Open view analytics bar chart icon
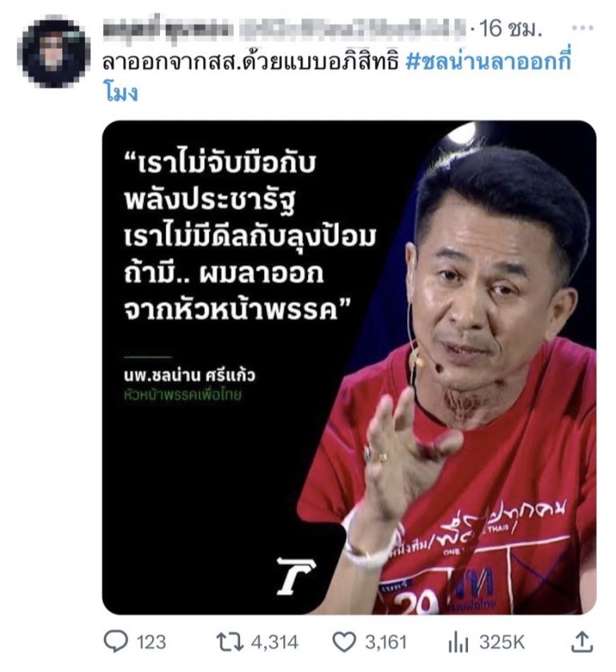The image size is (616, 672). 458,643
